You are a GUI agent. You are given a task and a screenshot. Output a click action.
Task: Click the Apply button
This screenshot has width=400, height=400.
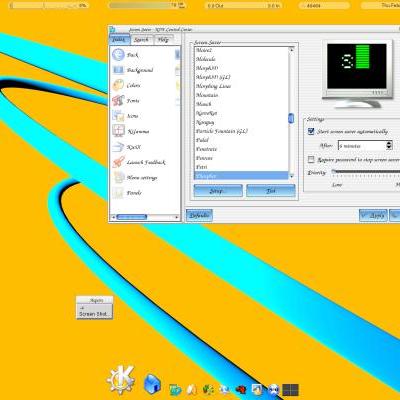(373, 216)
